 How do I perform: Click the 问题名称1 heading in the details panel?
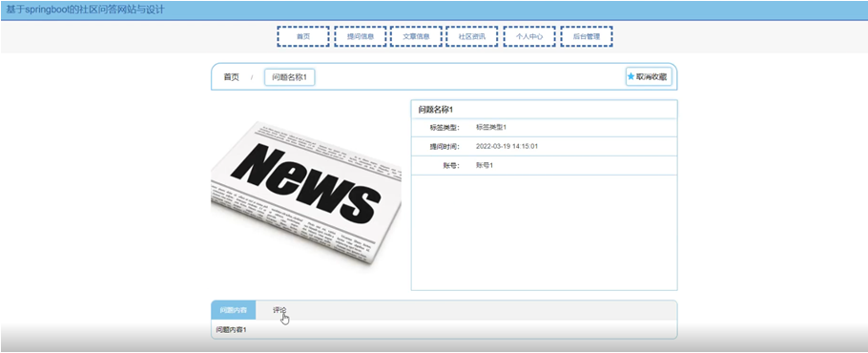click(x=436, y=110)
